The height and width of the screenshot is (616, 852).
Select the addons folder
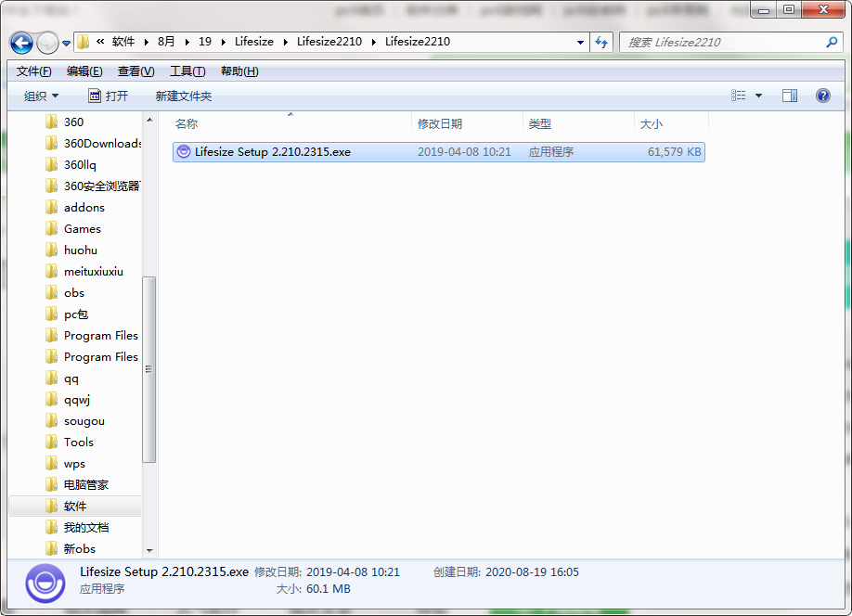(x=84, y=208)
